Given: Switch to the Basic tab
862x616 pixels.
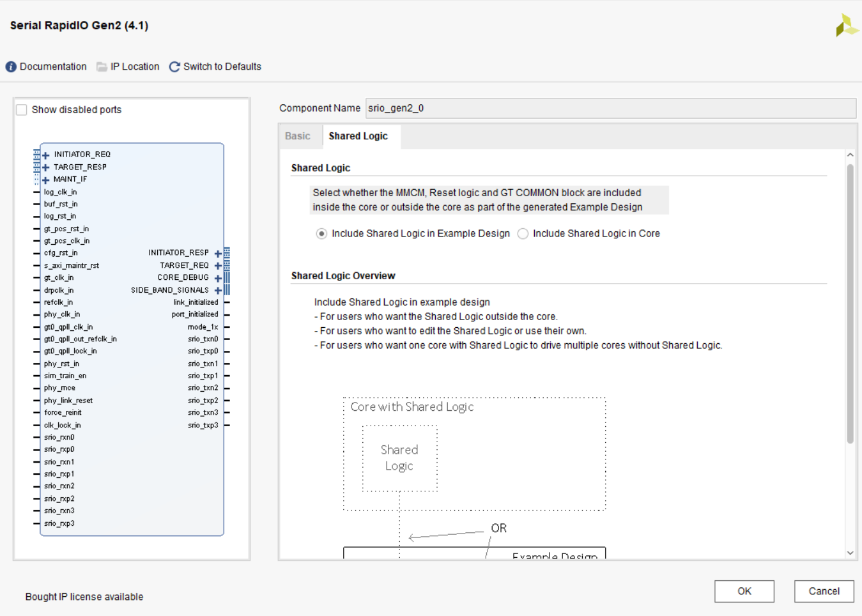Looking at the screenshot, I should pyautogui.click(x=298, y=136).
